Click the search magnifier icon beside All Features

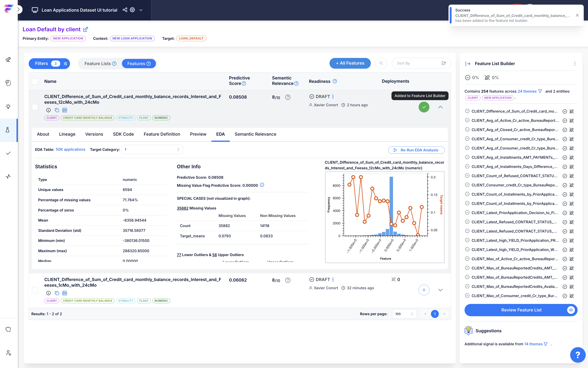pos(381,63)
